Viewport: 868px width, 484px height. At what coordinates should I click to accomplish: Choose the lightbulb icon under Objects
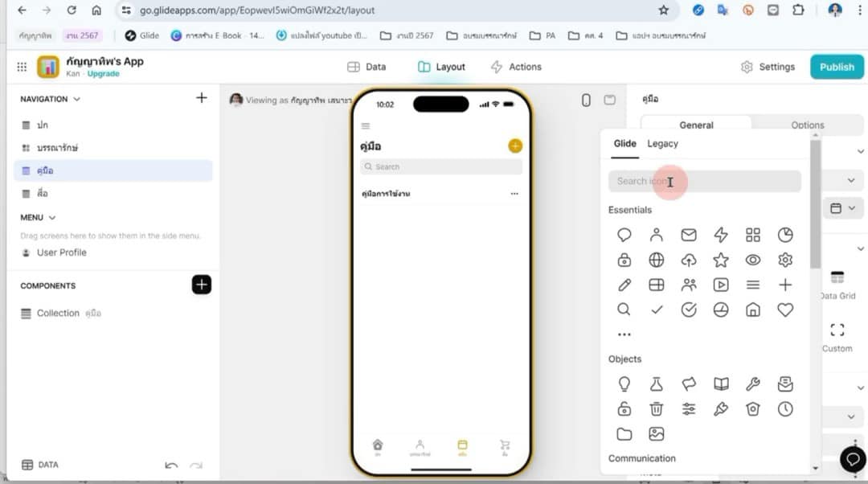pos(624,384)
